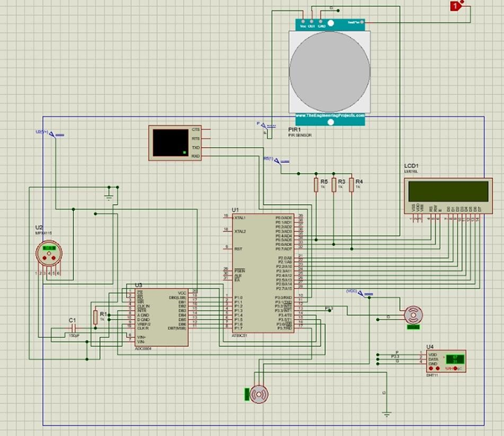Select the virtual terminal black screen
The width and height of the screenshot is (504, 436).
pos(171,143)
